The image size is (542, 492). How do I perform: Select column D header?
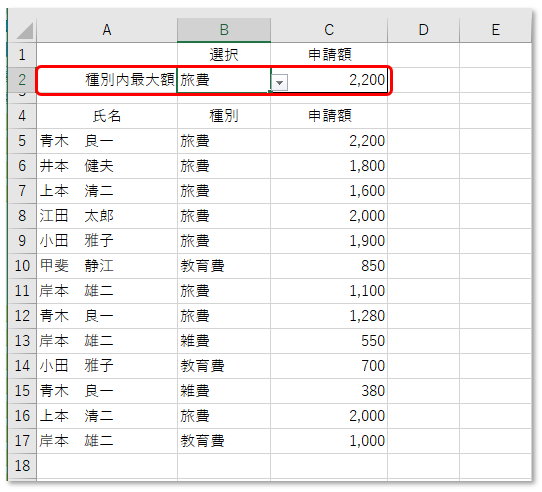423,30
